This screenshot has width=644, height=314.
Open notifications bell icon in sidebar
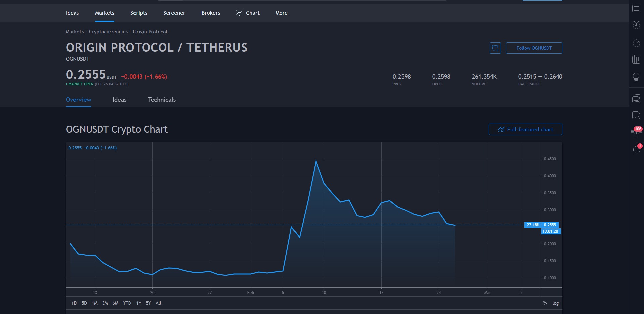coord(636,149)
